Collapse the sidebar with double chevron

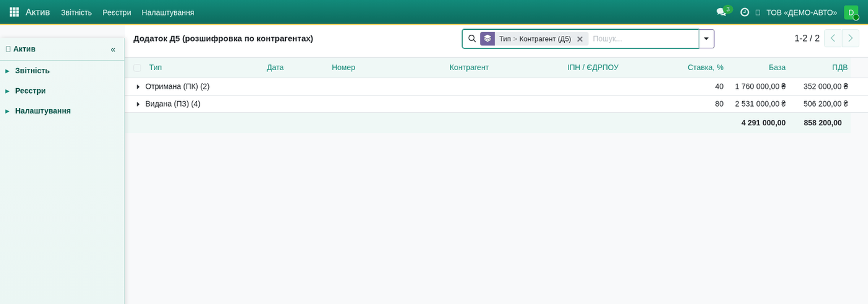coord(113,49)
